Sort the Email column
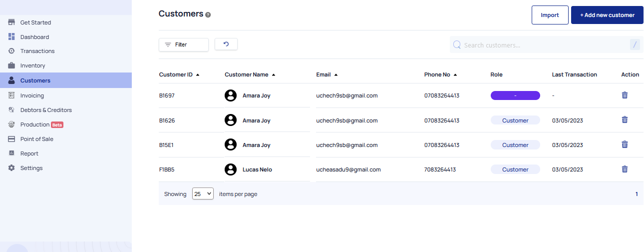644x252 pixels. tap(336, 75)
